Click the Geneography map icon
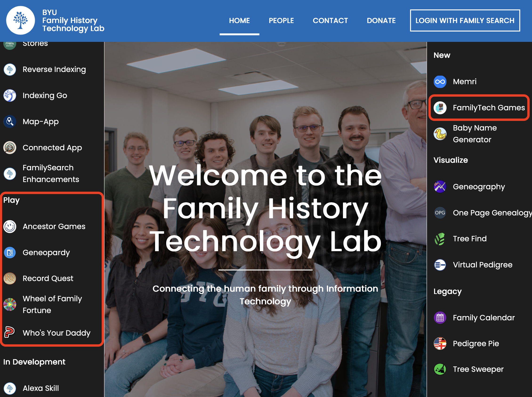Screen dimensions: 532x397 click(x=440, y=187)
